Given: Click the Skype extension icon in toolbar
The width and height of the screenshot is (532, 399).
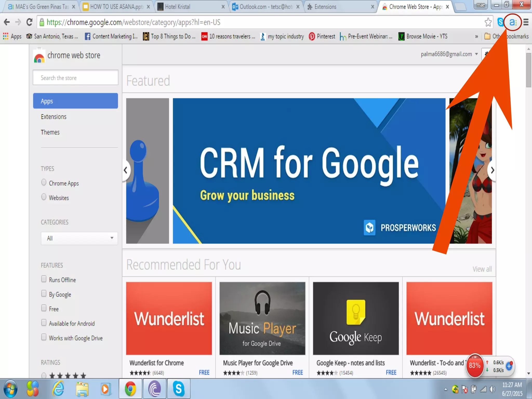Looking at the screenshot, I should [500, 22].
